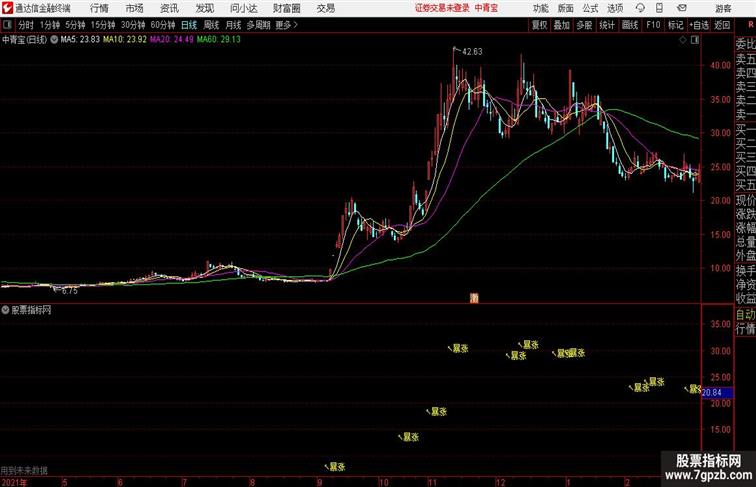Click the 委比 row in side panel
Screen dimensions: 756x487
click(x=745, y=44)
